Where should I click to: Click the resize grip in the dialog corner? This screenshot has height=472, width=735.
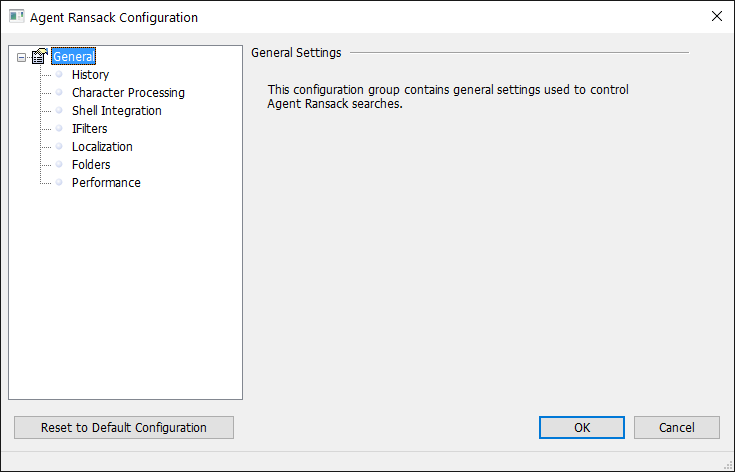pyautogui.click(x=728, y=465)
